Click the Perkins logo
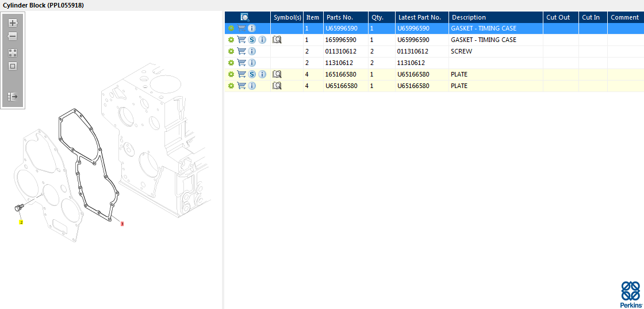The height and width of the screenshot is (309, 644). click(x=630, y=294)
